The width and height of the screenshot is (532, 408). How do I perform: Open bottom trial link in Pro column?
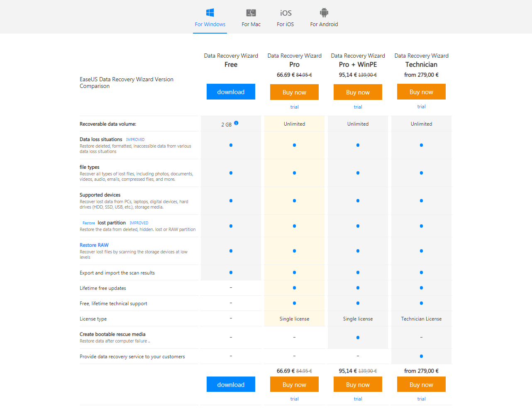[x=294, y=399]
